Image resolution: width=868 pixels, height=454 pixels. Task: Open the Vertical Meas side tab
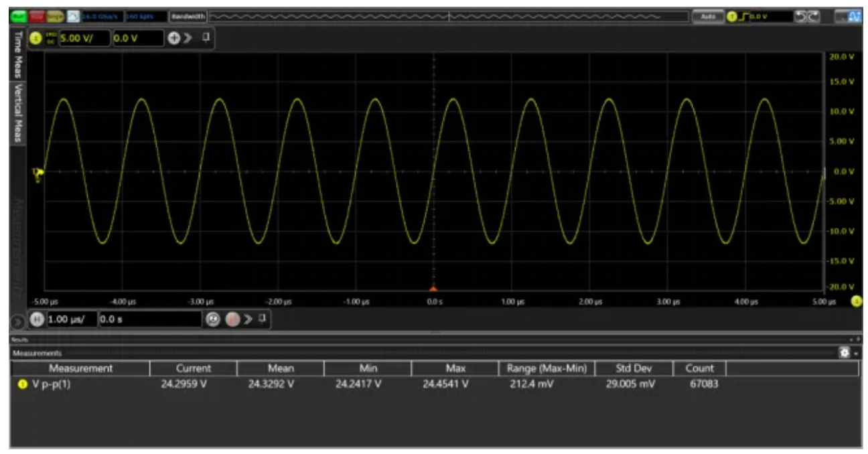coord(18,113)
